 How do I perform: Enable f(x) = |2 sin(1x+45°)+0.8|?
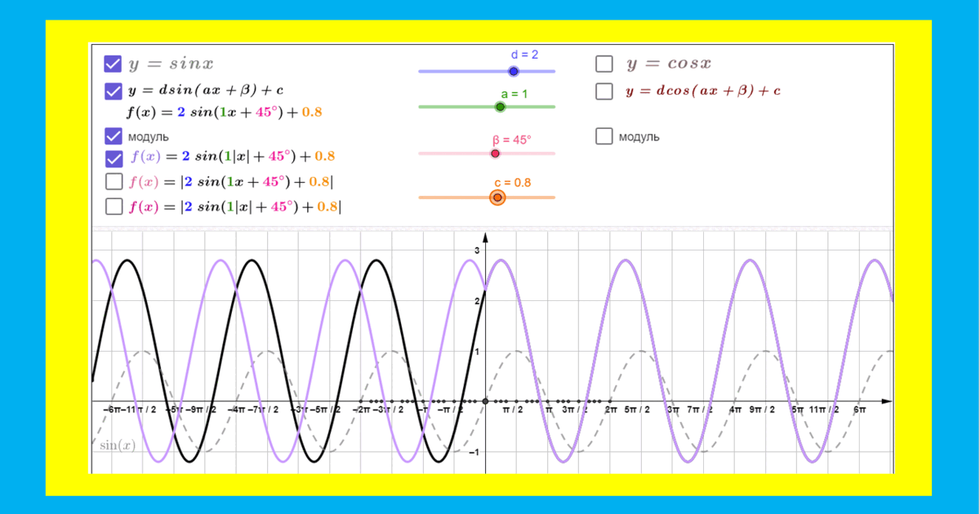click(x=113, y=181)
